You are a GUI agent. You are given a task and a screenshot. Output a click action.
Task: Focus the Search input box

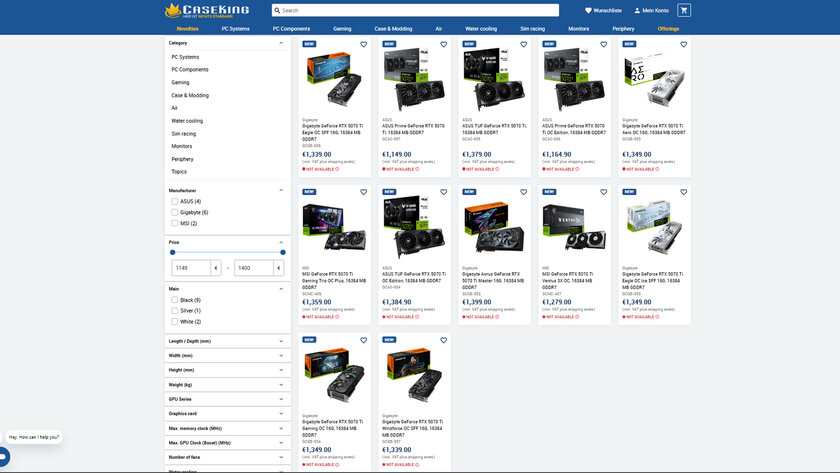click(x=415, y=10)
